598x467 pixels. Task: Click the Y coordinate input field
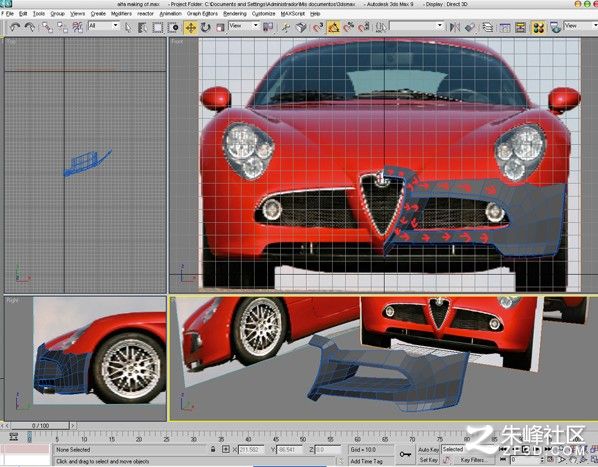tap(289, 450)
